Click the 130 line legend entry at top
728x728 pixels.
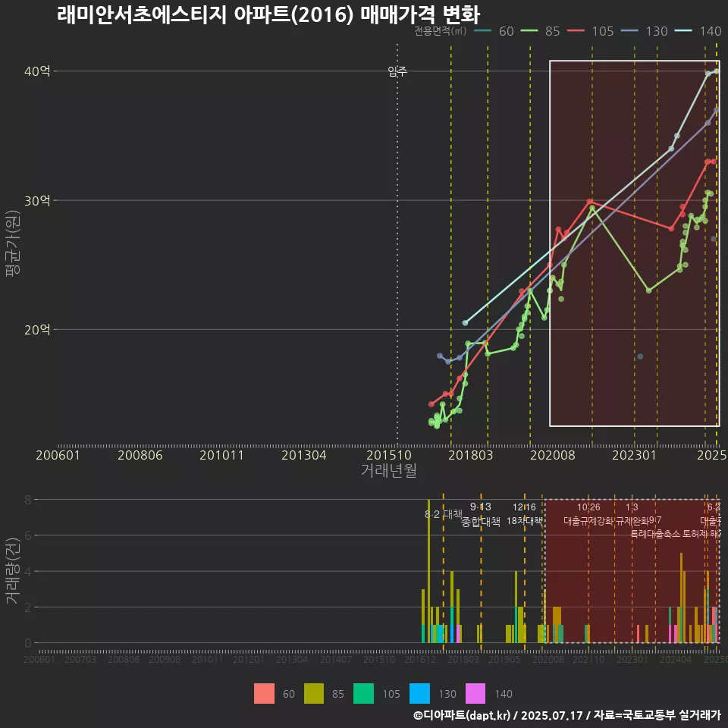(645, 31)
